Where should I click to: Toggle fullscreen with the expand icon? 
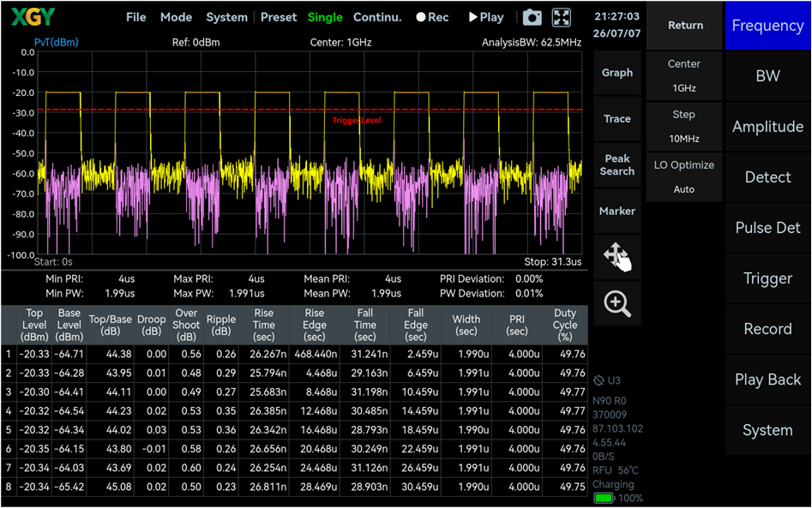click(x=562, y=18)
